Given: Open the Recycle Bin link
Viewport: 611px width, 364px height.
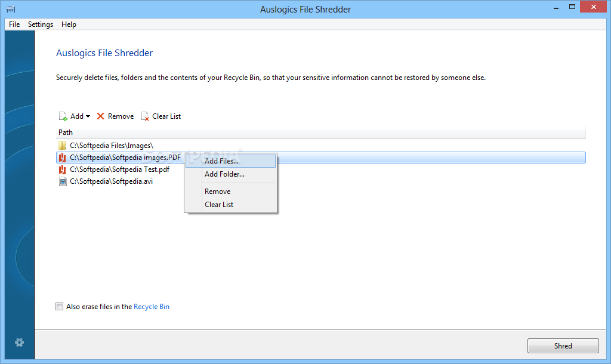Looking at the screenshot, I should (152, 307).
